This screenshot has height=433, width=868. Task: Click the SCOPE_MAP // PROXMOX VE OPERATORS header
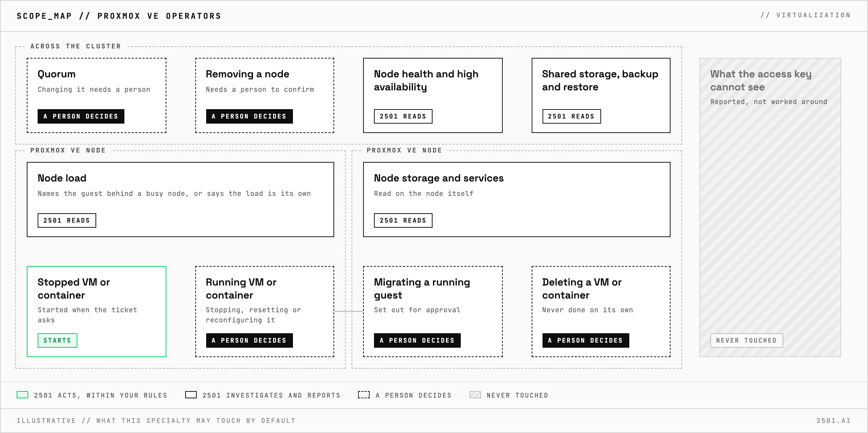(119, 16)
